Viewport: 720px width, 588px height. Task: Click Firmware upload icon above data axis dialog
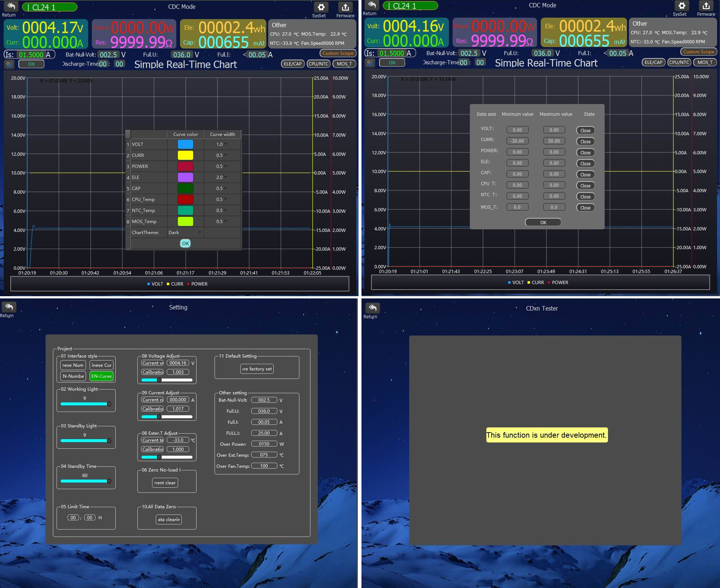click(706, 6)
